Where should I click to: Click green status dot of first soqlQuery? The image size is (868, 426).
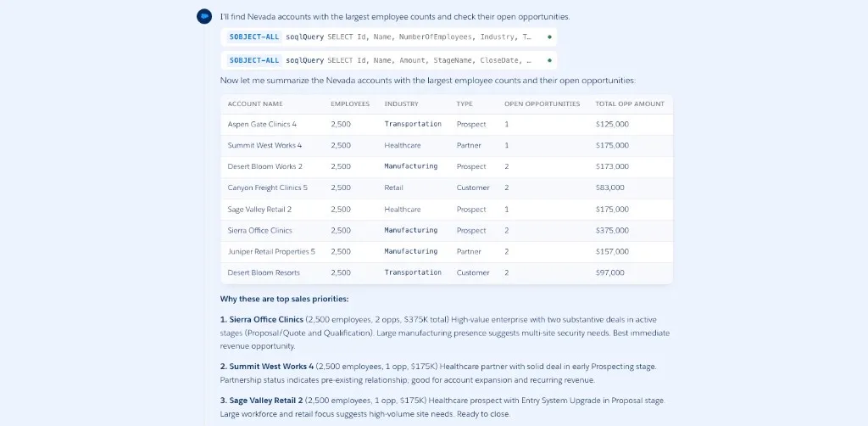tap(549, 37)
